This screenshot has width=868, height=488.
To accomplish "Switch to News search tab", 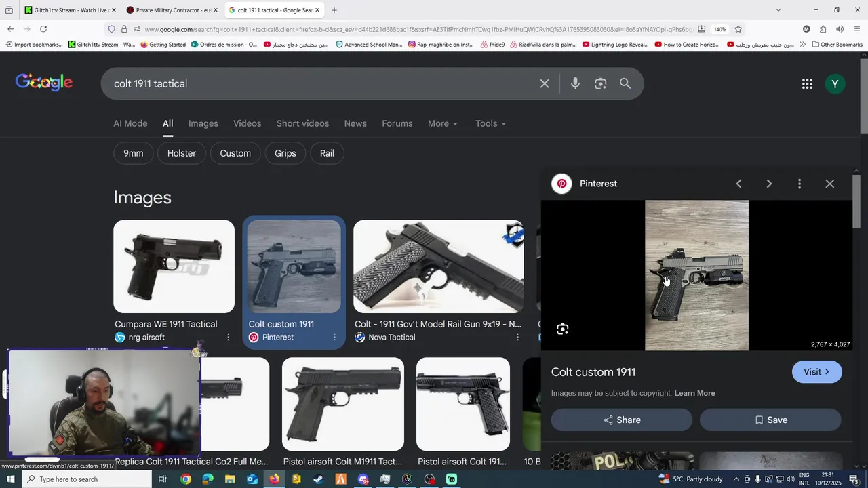I will [355, 123].
